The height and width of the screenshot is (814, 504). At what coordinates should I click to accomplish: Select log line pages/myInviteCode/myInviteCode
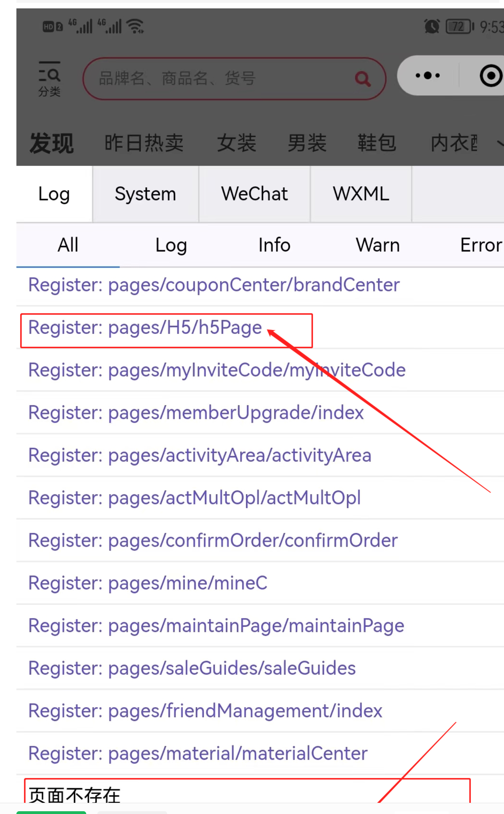pos(260,370)
